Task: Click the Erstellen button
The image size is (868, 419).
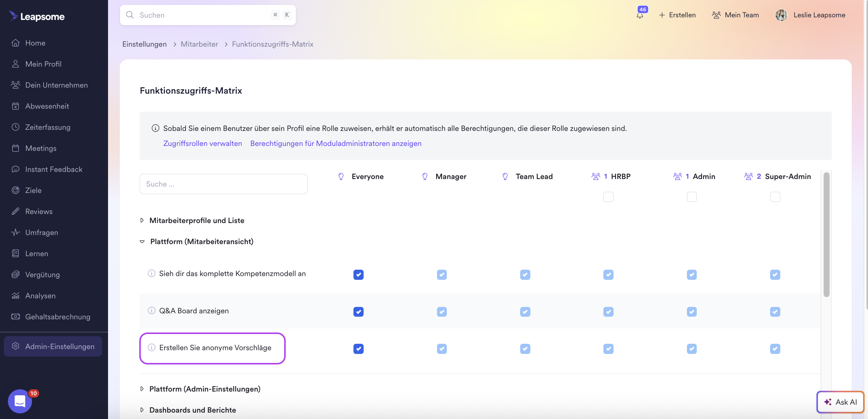Action: pos(677,15)
